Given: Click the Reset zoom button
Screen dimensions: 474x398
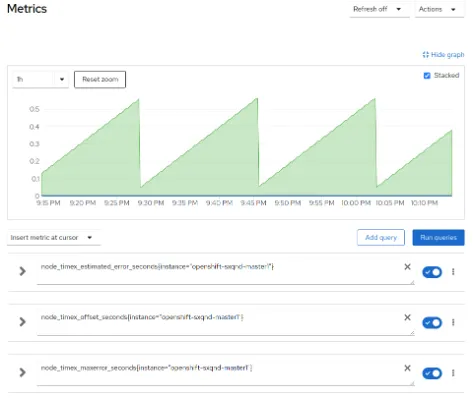Looking at the screenshot, I should pyautogui.click(x=100, y=79).
